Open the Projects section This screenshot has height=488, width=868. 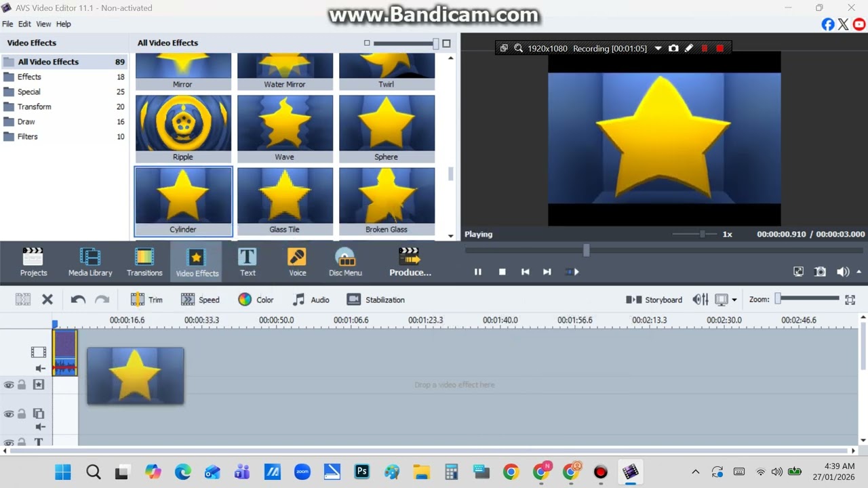33,262
